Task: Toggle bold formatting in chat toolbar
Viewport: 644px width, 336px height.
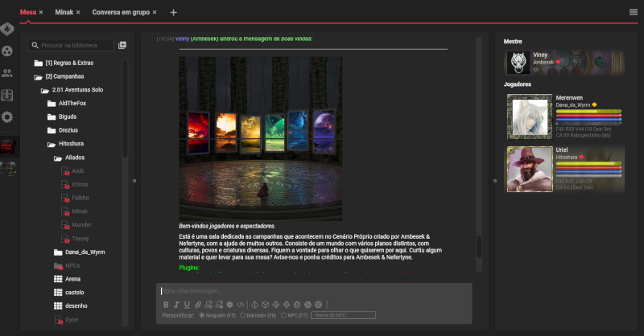Action: (x=166, y=305)
